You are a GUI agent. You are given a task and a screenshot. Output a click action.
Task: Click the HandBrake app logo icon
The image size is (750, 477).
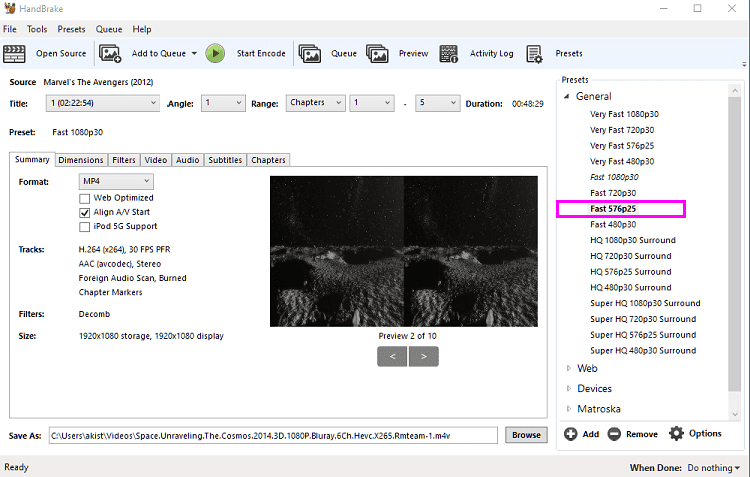10,8
